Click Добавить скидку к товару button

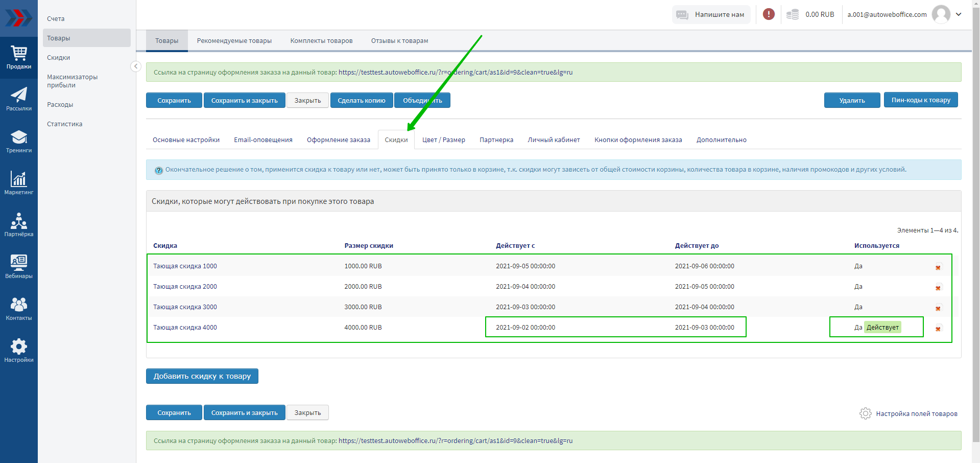tap(202, 376)
